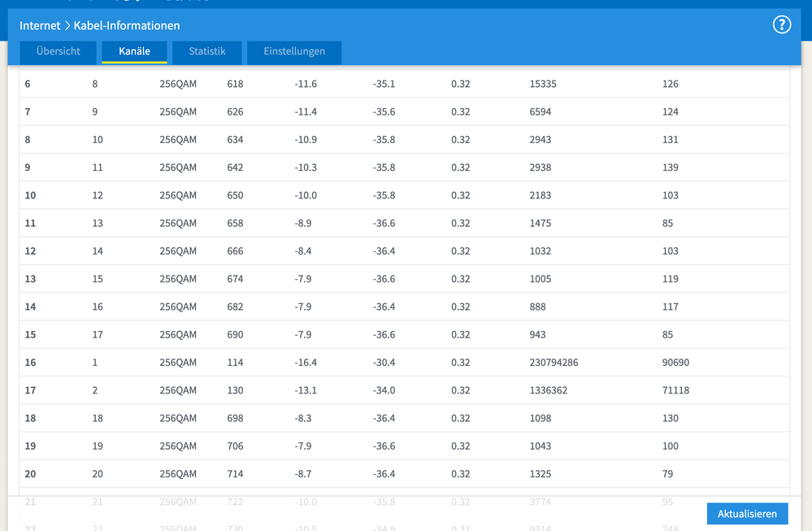Select the error count 230794286 cell
Viewport: 812px width, 531px height.
coord(554,363)
